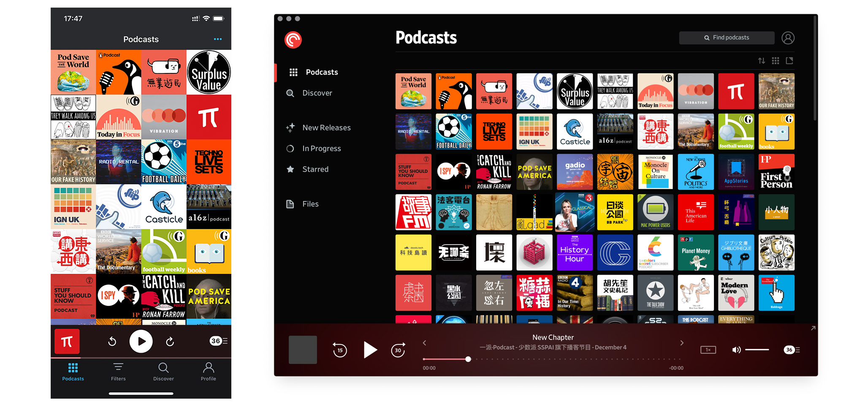Open AppStories podcast on desktop grid
Image resolution: width=868 pixels, height=405 pixels.
pyautogui.click(x=736, y=172)
